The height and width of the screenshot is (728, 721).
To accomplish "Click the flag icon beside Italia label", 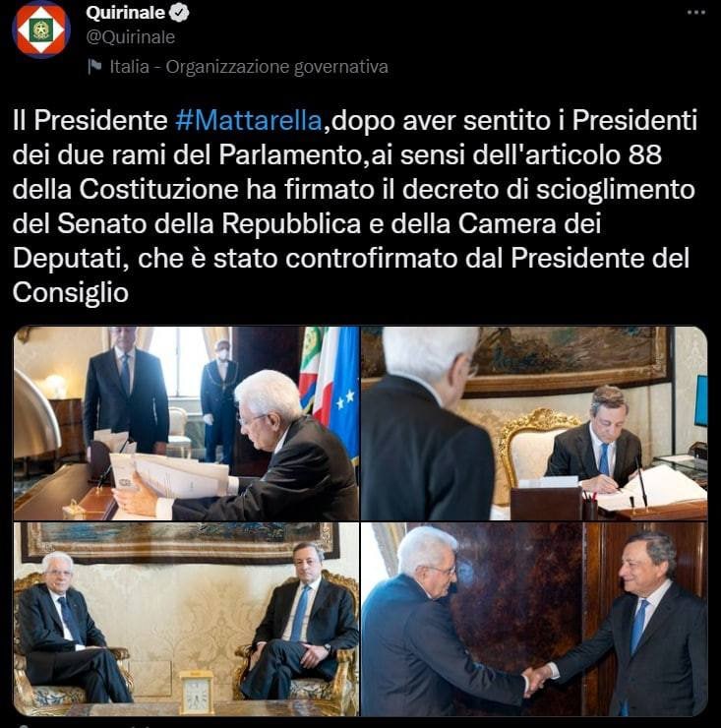I will coord(94,67).
